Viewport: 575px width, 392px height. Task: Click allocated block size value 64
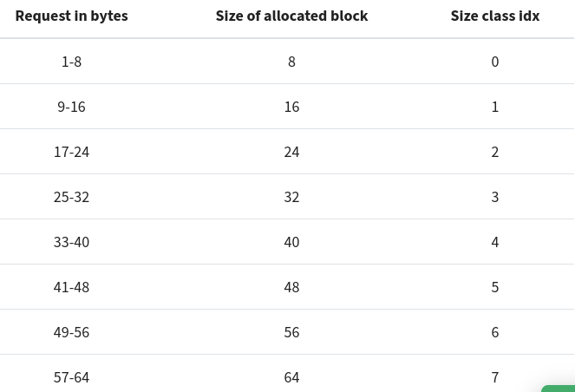(x=291, y=377)
